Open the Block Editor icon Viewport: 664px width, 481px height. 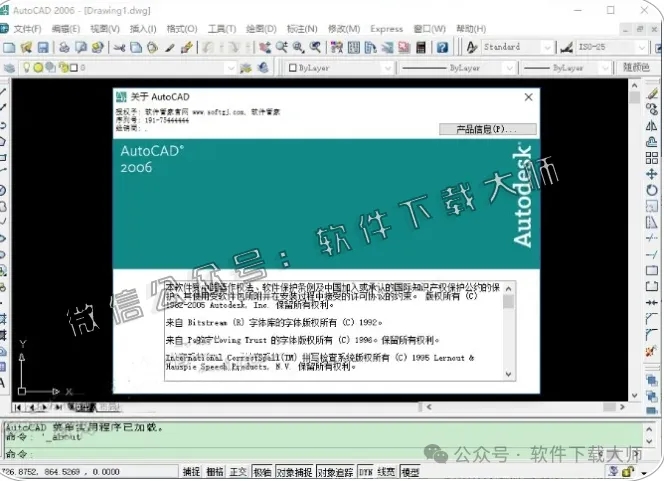(187, 47)
